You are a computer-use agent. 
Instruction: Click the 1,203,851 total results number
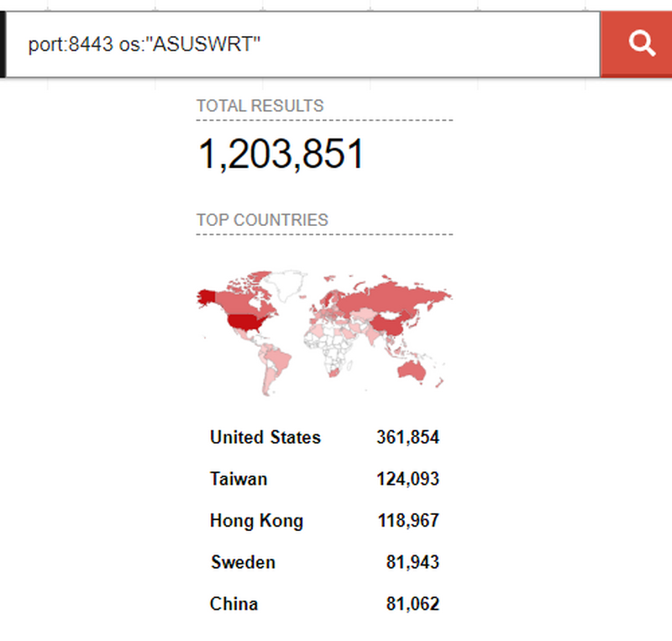281,155
